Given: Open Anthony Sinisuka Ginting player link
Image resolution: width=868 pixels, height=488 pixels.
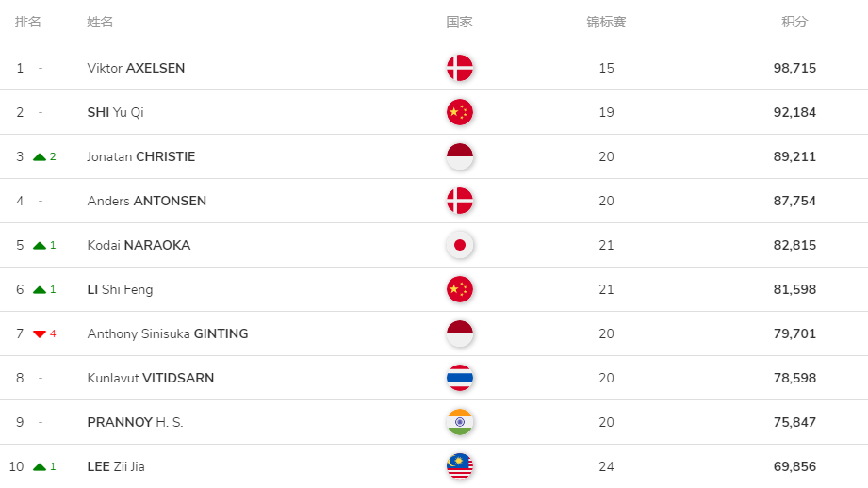Looking at the screenshot, I should (167, 333).
